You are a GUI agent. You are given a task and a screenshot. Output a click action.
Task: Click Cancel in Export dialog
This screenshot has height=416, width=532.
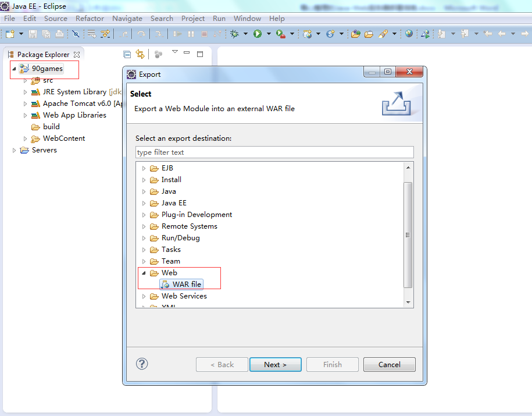click(389, 364)
